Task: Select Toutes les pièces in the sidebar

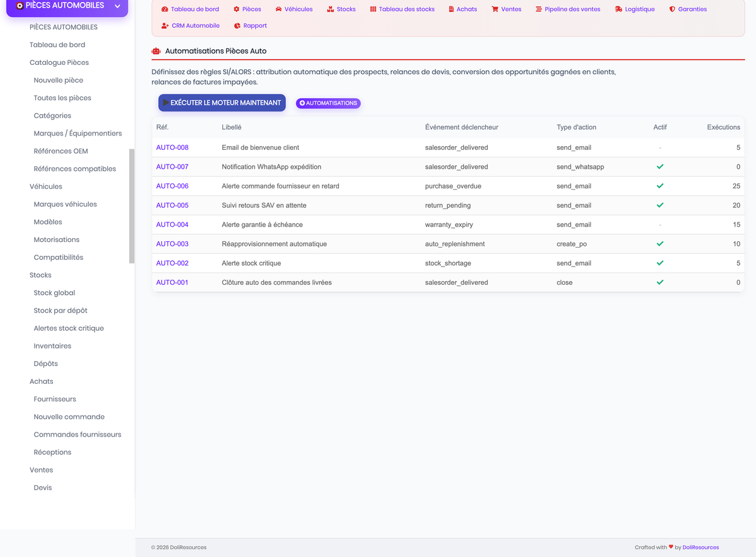Action: [62, 98]
